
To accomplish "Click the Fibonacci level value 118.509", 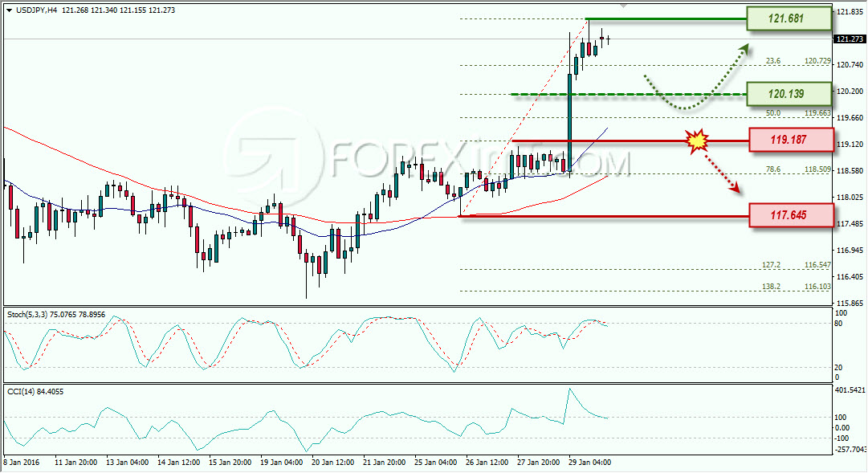I will tap(817, 169).
